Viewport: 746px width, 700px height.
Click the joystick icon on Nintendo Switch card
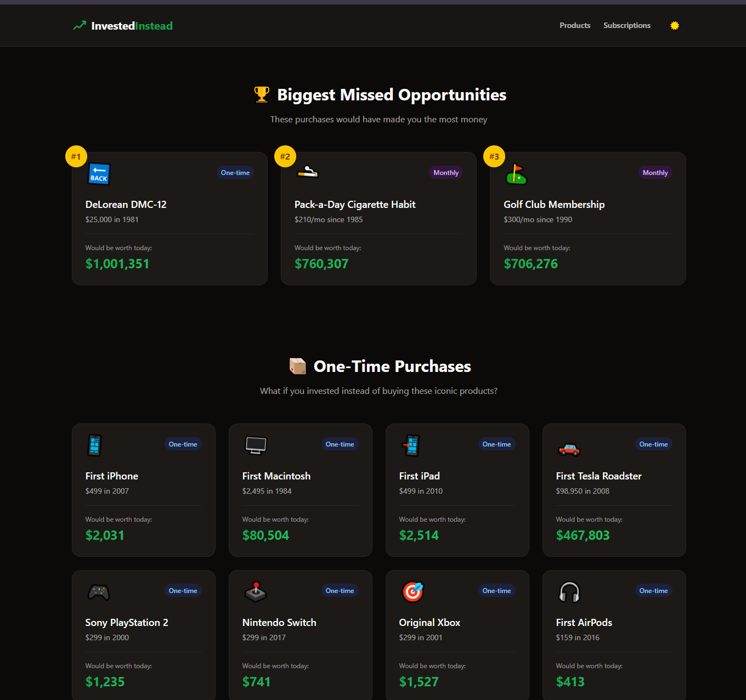(x=256, y=592)
